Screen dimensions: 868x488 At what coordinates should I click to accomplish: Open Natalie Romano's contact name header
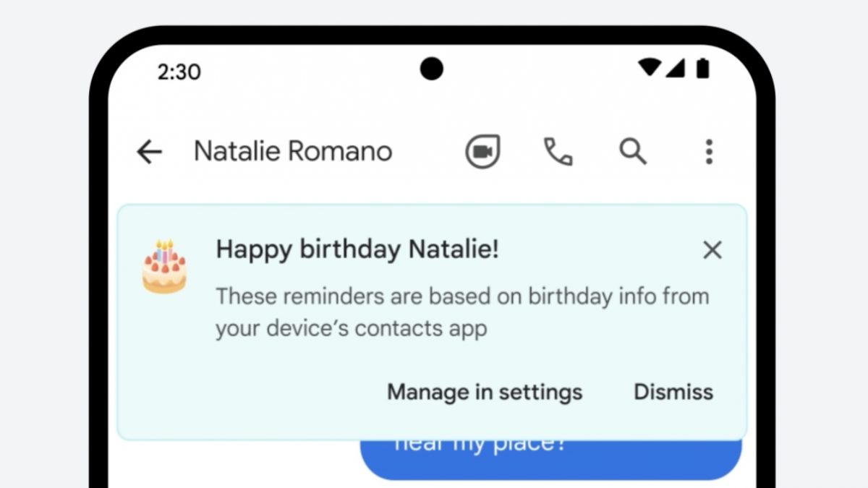tap(293, 152)
